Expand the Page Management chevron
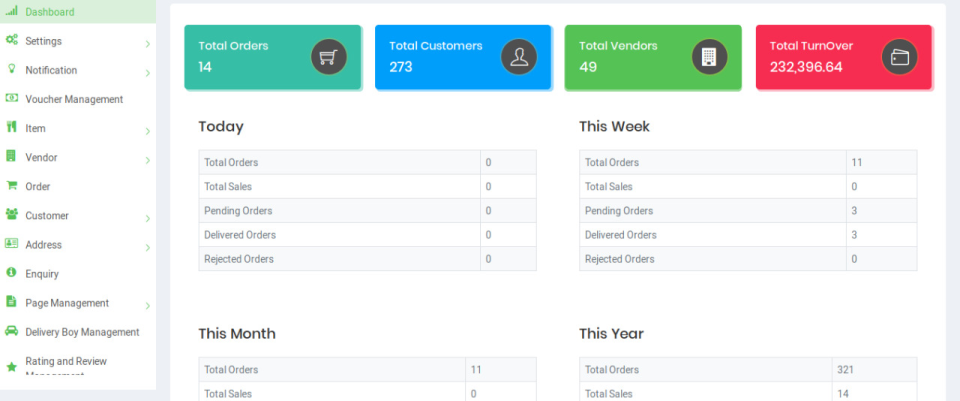Image resolution: width=960 pixels, height=401 pixels. click(x=148, y=306)
